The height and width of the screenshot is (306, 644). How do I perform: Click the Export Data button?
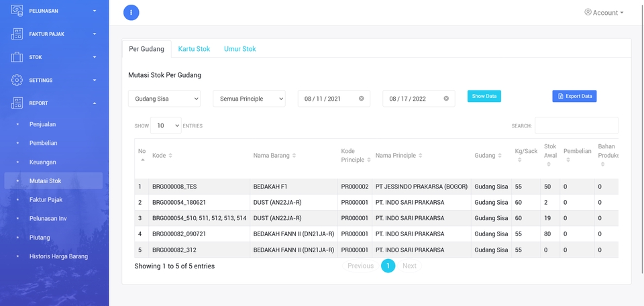(x=575, y=96)
